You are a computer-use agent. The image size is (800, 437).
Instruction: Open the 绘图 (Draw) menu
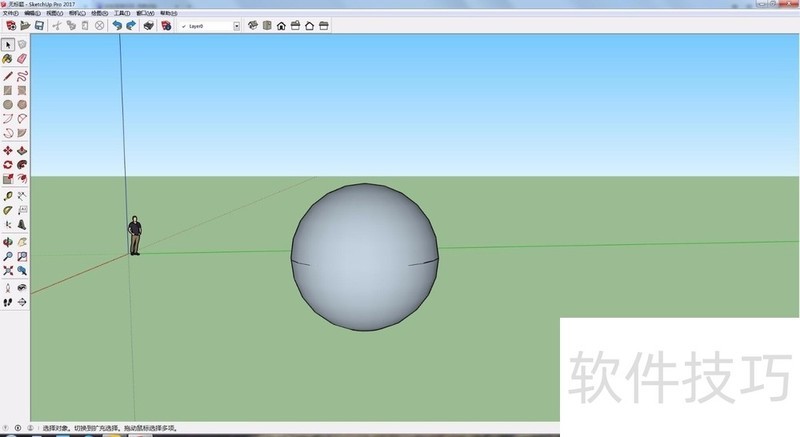99,13
